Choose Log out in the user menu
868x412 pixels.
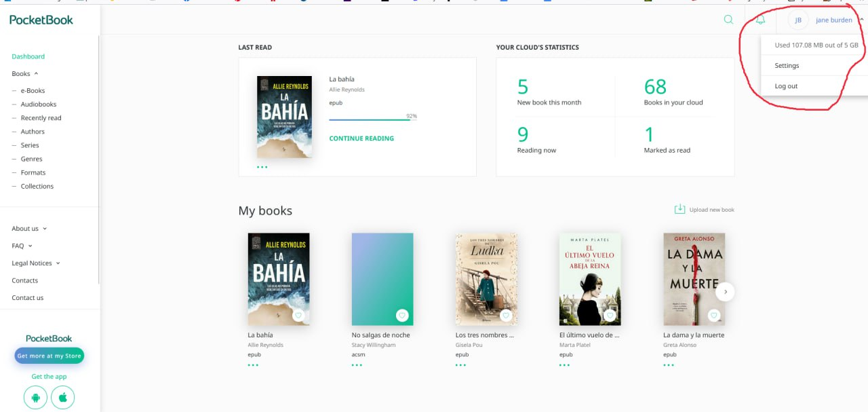786,86
